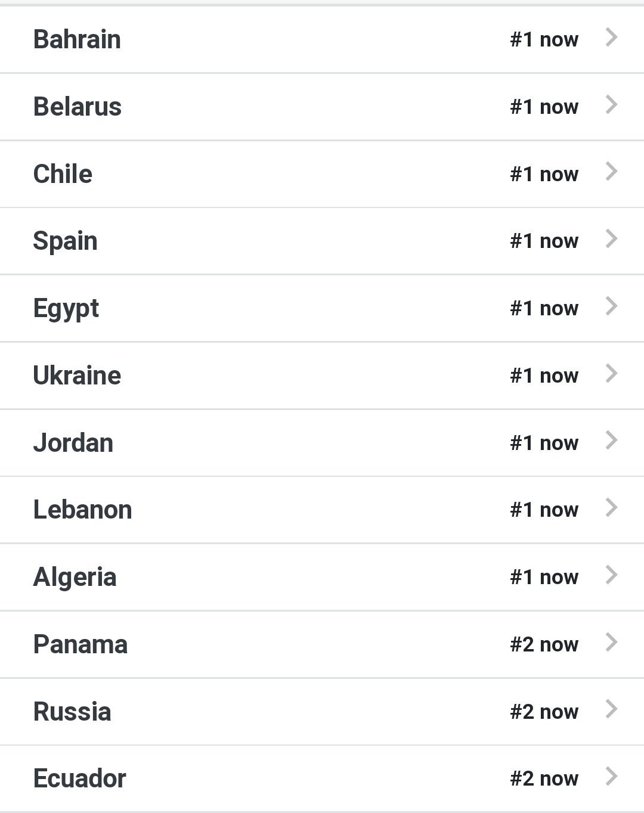This screenshot has height=813, width=644.
Task: Tap the "#1 now" rank for Egypt
Action: click(544, 308)
